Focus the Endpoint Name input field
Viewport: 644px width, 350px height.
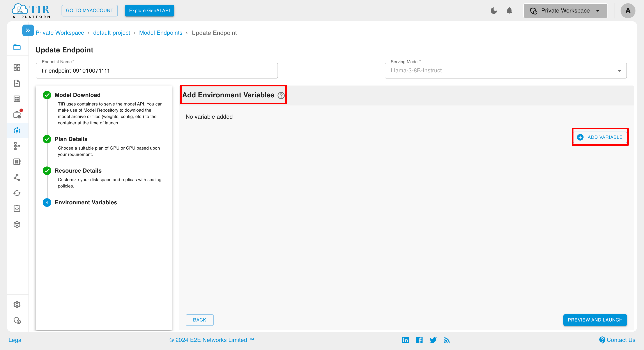157,71
